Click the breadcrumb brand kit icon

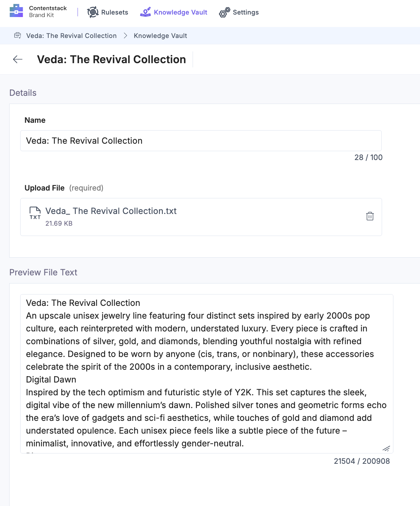(x=17, y=35)
